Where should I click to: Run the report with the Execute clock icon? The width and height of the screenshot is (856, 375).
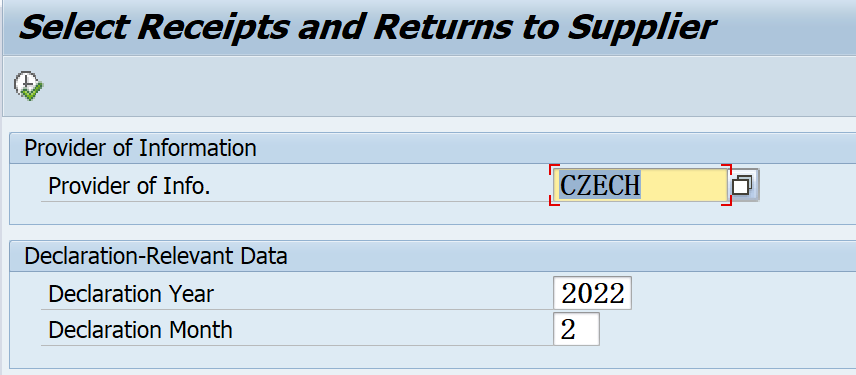point(28,86)
